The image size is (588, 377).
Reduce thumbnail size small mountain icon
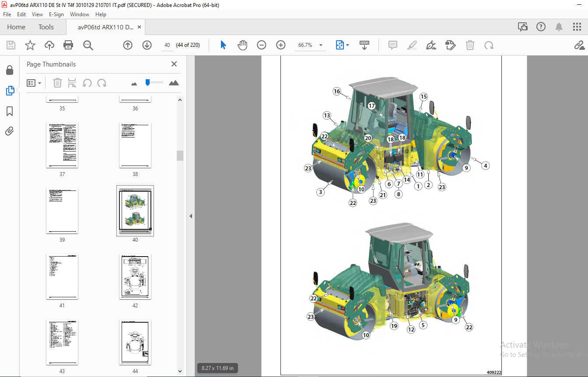pos(134,83)
